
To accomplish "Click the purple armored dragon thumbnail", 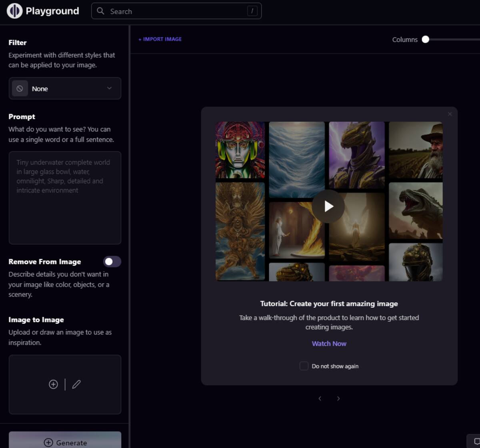I will (x=357, y=155).
